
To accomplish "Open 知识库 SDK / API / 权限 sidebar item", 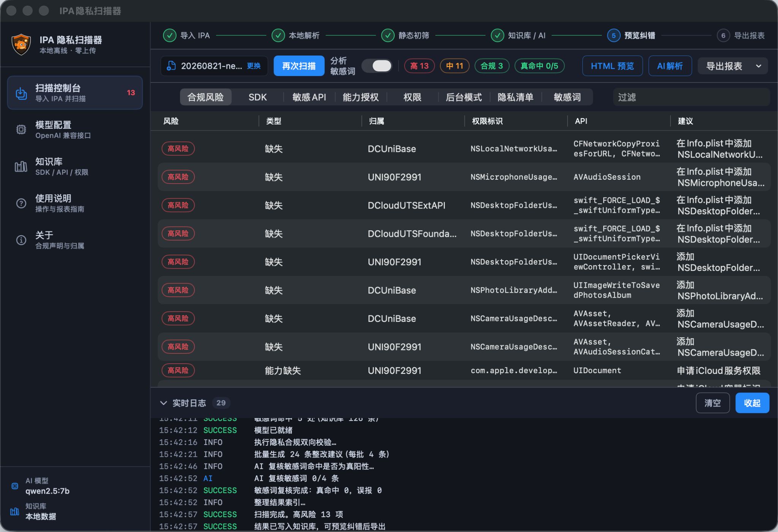I will 75,166.
